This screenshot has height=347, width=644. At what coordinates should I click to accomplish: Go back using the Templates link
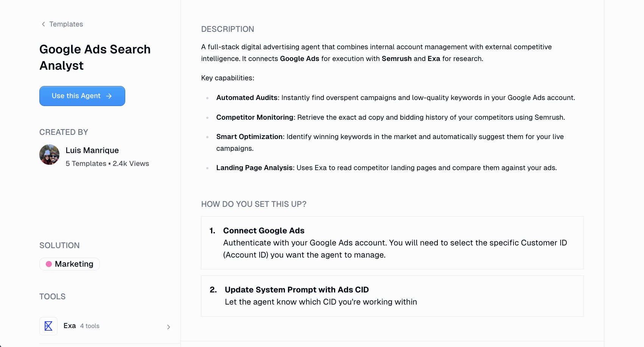tap(66, 24)
